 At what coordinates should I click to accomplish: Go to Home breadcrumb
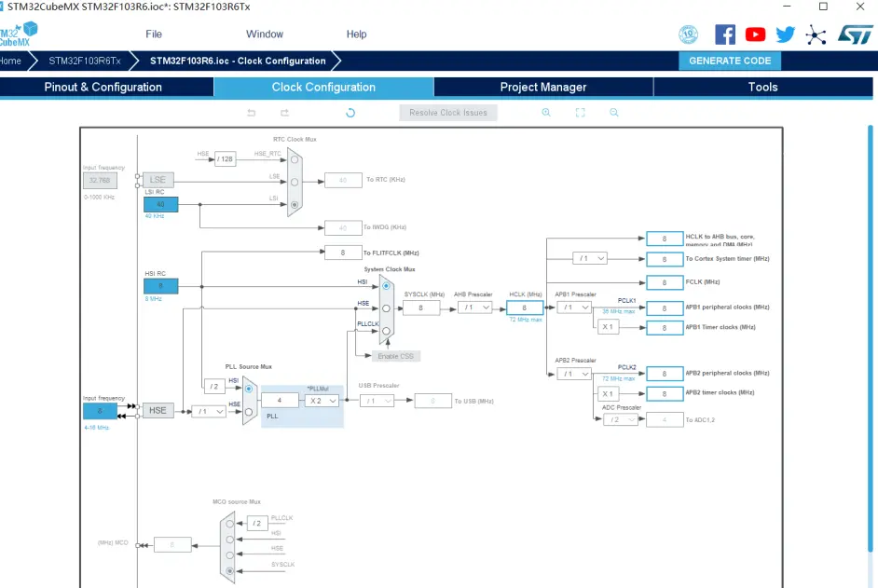(10, 61)
